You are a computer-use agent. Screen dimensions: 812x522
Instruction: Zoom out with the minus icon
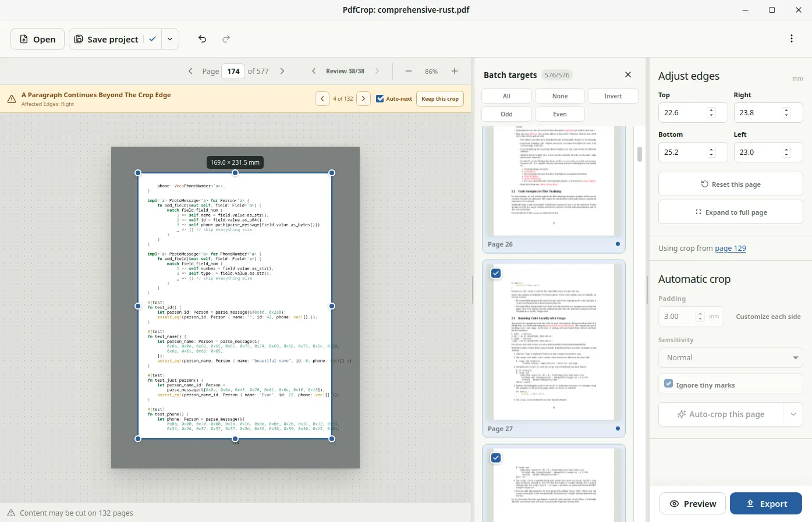(x=409, y=71)
